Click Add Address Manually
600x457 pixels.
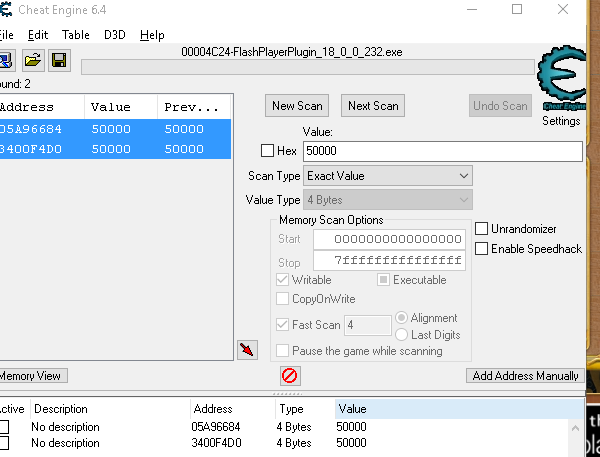[x=525, y=376]
